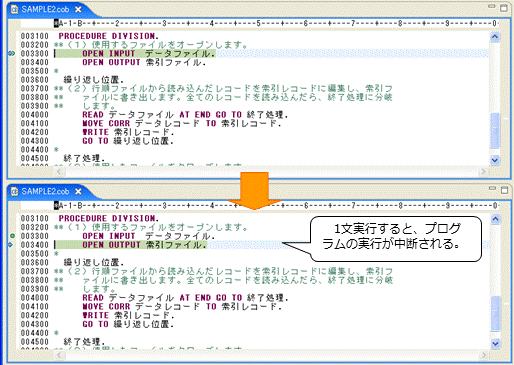Viewport: 514px width, 365px height.
Task: Click the WRITE statement line in lower editor
Action: [128, 315]
